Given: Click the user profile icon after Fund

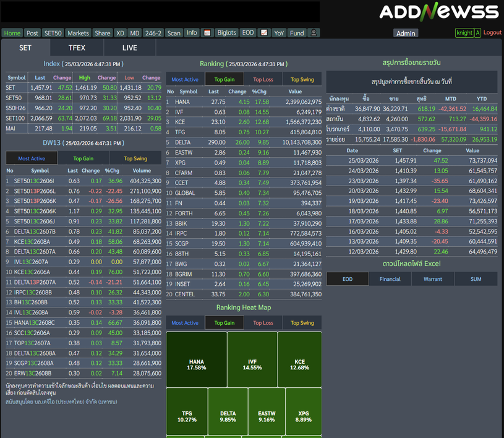Looking at the screenshot, I should [x=314, y=33].
